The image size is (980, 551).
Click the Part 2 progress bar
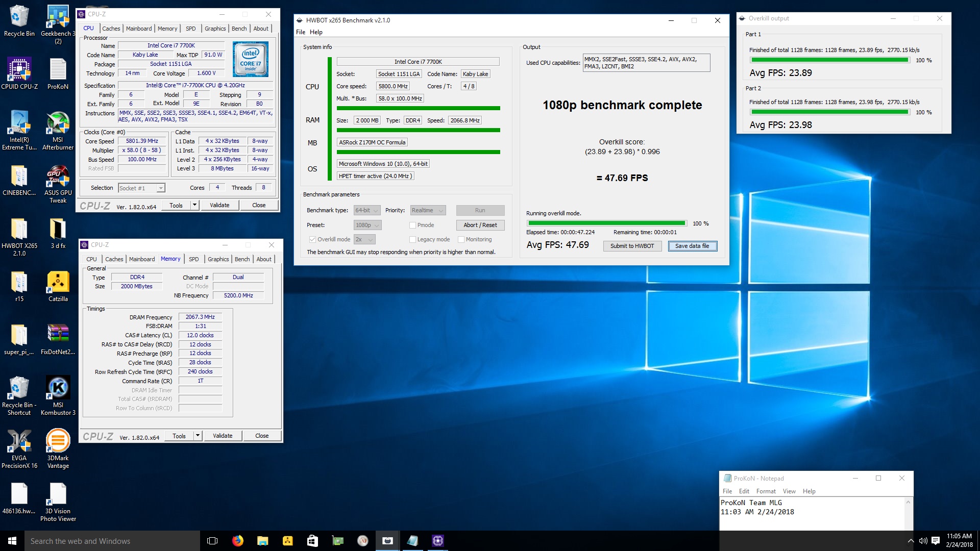829,112
